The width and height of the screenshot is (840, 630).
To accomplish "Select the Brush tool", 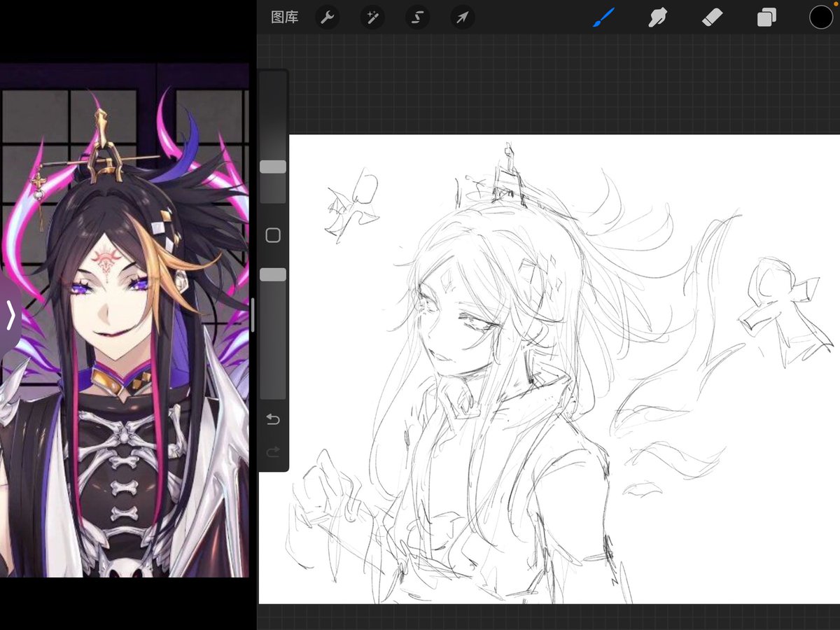I will 603,17.
